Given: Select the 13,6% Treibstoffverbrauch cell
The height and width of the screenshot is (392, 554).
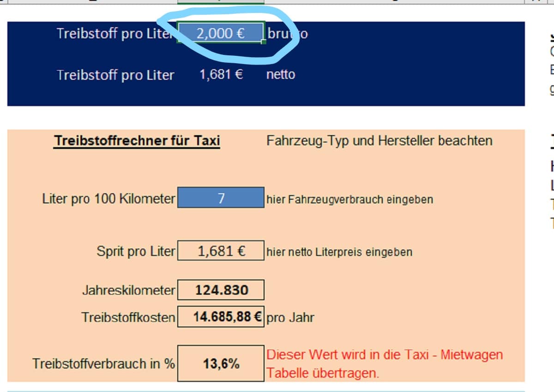Looking at the screenshot, I should pyautogui.click(x=221, y=363).
